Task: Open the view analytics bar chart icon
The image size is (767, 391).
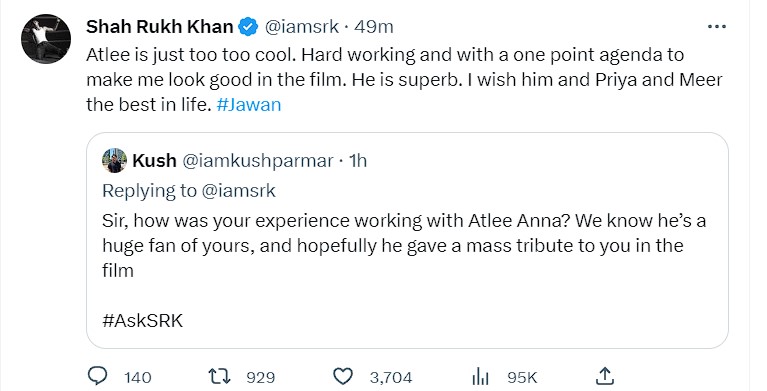Action: 480,377
